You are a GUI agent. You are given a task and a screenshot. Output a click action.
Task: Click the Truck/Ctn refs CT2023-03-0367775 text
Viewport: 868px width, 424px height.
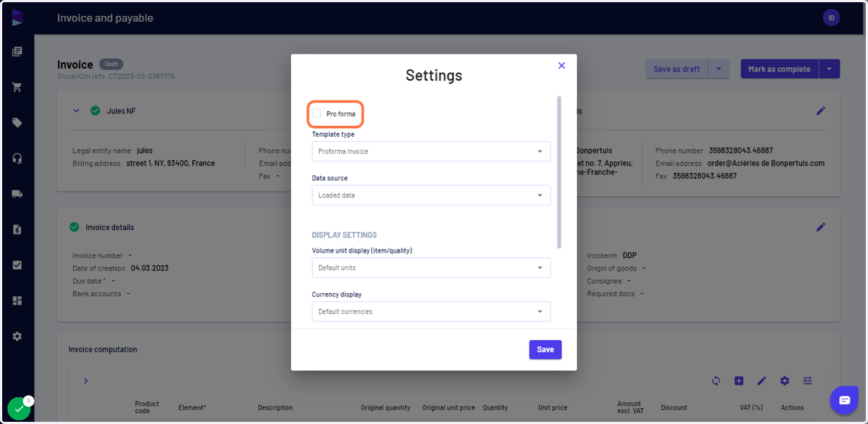tap(116, 76)
